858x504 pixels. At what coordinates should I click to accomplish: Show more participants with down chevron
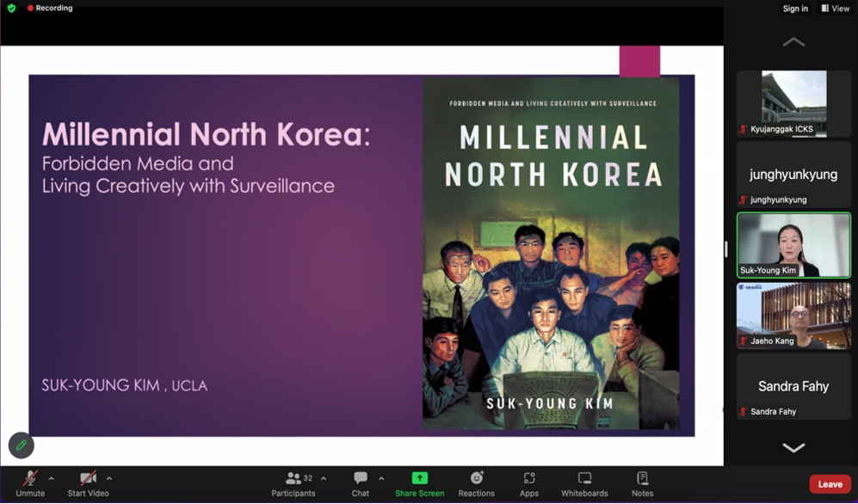point(793,448)
